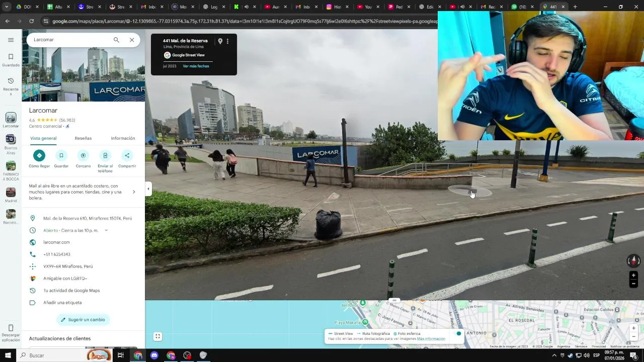Click the browser back arrow
Screen dimensions: 644x362
pyautogui.click(x=7, y=21)
